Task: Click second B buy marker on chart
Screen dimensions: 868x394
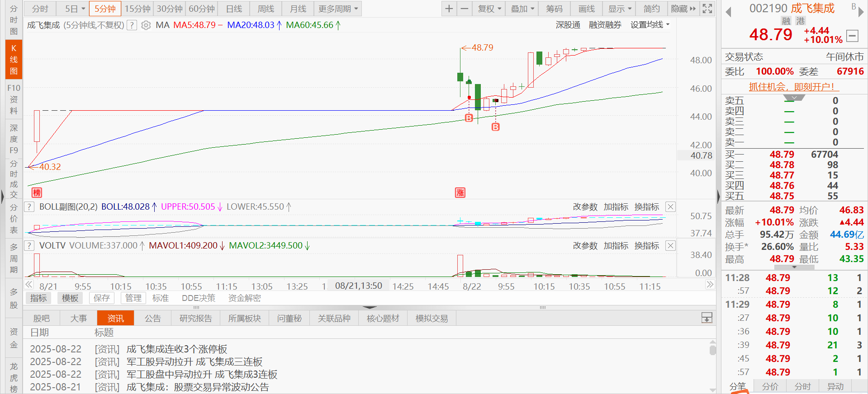Action: 496,127
